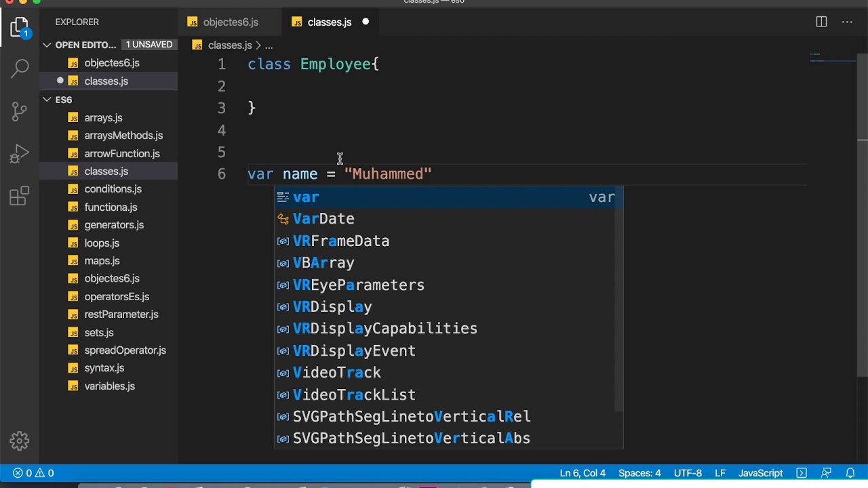Click the unsaved dot on classes.js tab
Viewport: 868px width, 488px height.
click(x=366, y=22)
